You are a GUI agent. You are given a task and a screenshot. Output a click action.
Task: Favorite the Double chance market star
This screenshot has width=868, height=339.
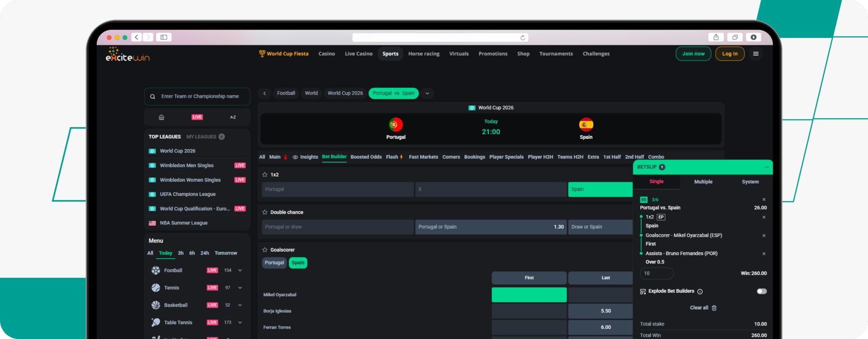pyautogui.click(x=265, y=212)
